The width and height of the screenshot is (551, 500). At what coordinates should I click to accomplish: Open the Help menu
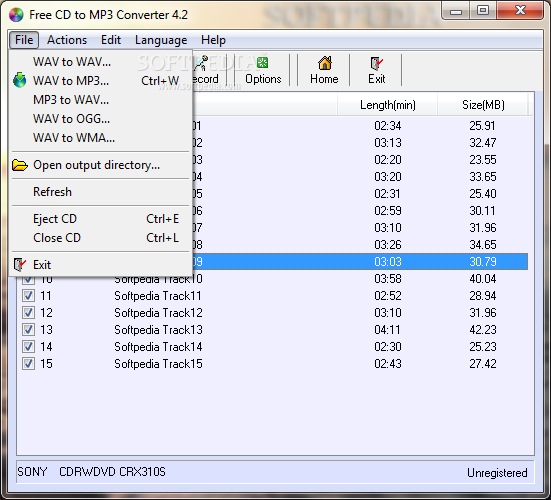(213, 40)
